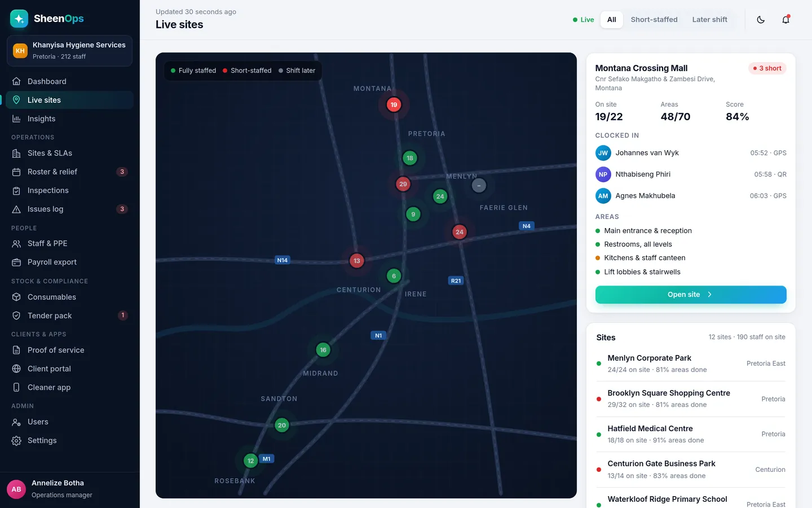This screenshot has width=812, height=508.
Task: Open Brooklyn Square Shopping Centre in the sites list
Action: (691, 399)
